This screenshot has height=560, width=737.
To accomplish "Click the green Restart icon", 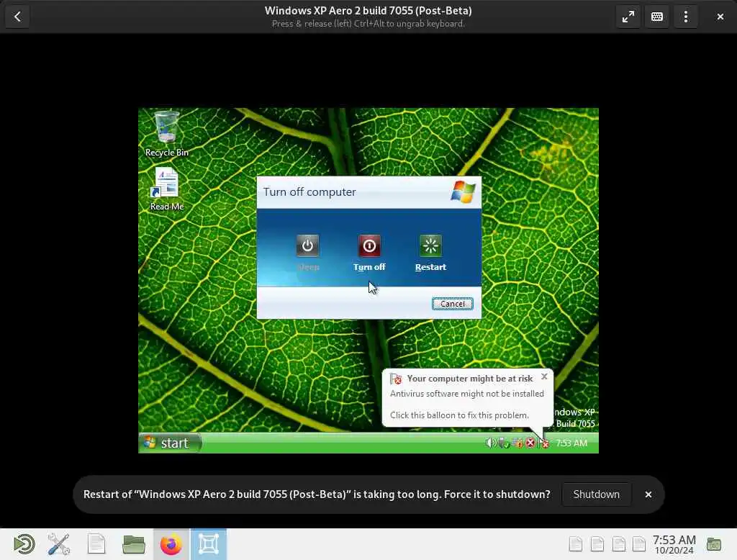I will [430, 245].
